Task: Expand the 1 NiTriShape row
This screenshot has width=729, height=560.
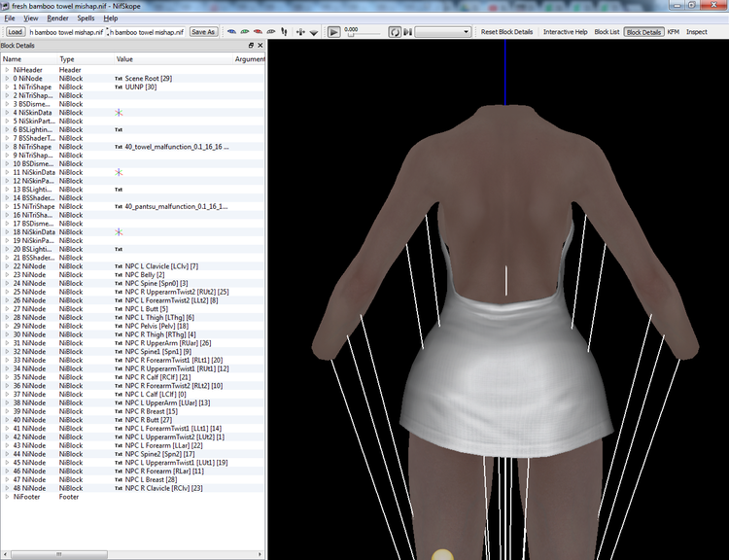Action: point(7,87)
